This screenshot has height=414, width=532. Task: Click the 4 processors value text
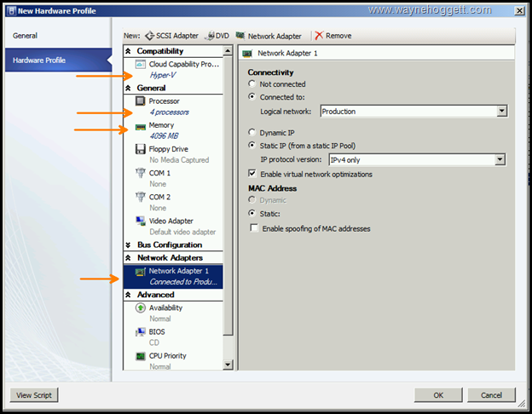[x=170, y=112]
